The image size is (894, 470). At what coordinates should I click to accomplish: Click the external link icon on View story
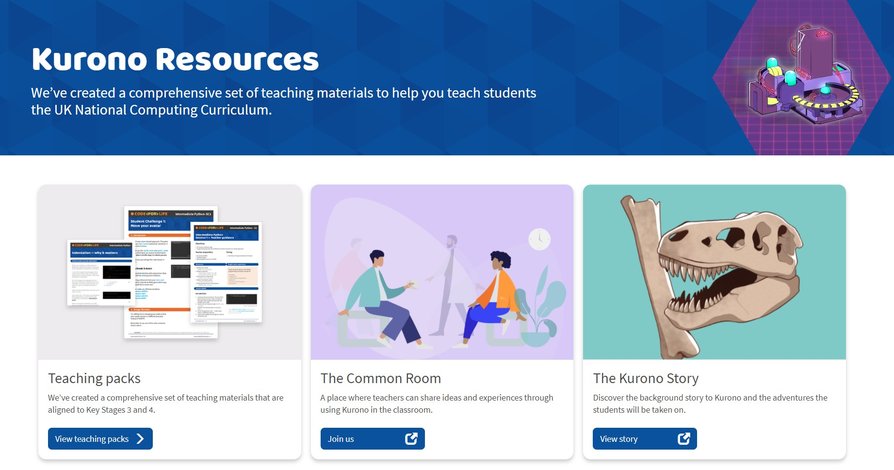pos(684,439)
